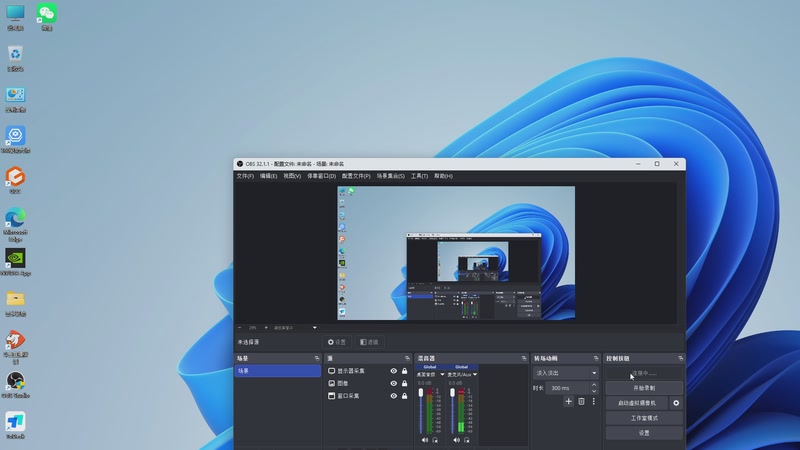Open the 帮助(H) menu

[443, 176]
